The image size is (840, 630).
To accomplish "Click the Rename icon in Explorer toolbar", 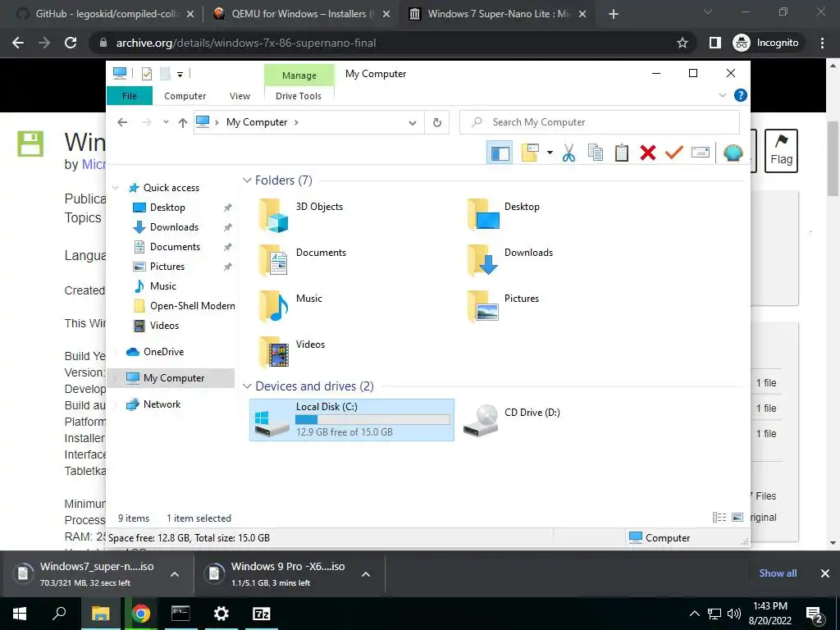I will click(x=701, y=153).
